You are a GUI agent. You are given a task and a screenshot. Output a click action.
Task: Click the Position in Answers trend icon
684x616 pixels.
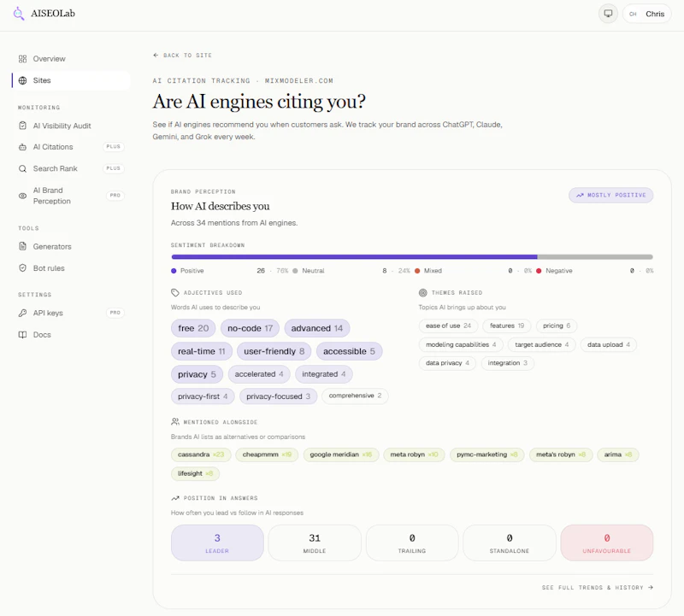[x=175, y=498]
